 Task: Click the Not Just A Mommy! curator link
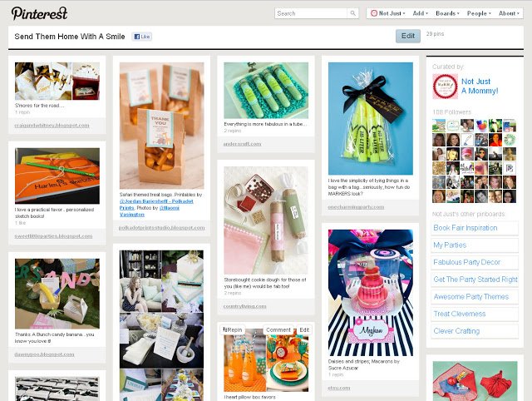(x=480, y=87)
